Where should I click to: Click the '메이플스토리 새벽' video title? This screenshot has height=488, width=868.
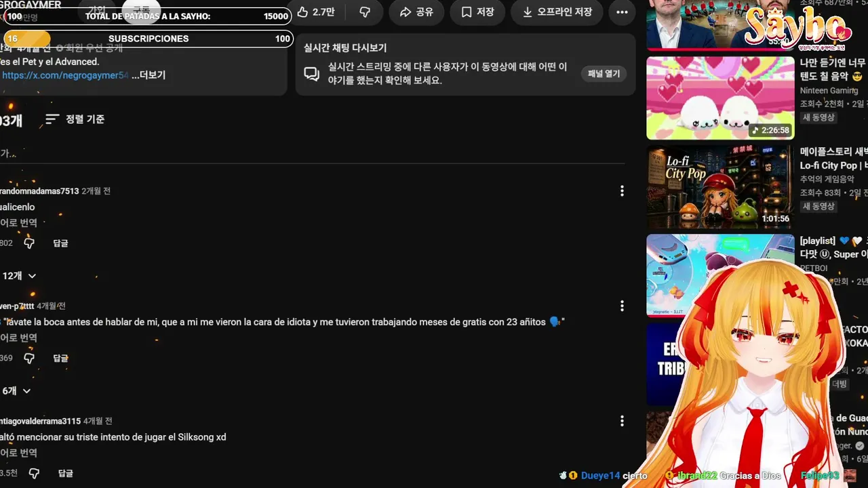833,158
